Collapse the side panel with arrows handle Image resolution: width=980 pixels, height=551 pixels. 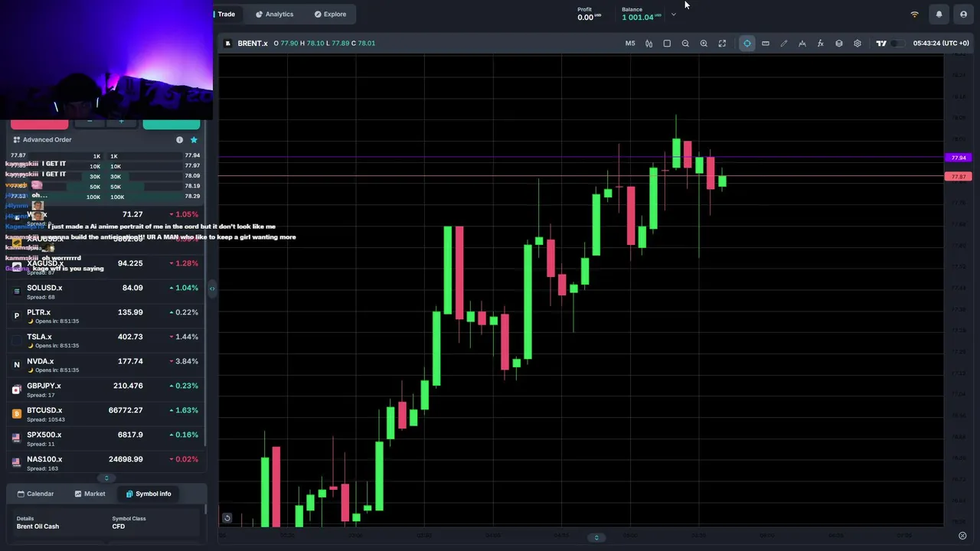(x=212, y=289)
